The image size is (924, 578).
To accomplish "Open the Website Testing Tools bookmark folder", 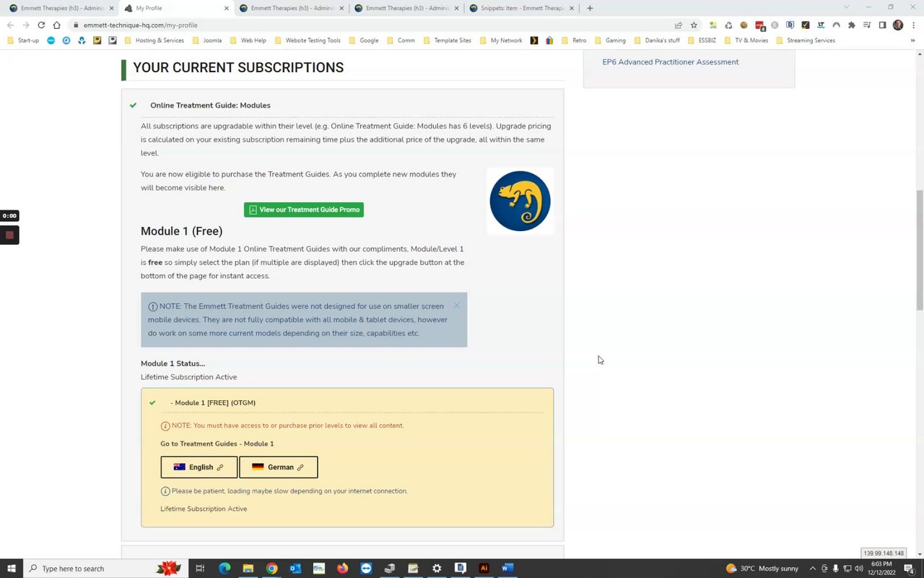I will point(307,40).
